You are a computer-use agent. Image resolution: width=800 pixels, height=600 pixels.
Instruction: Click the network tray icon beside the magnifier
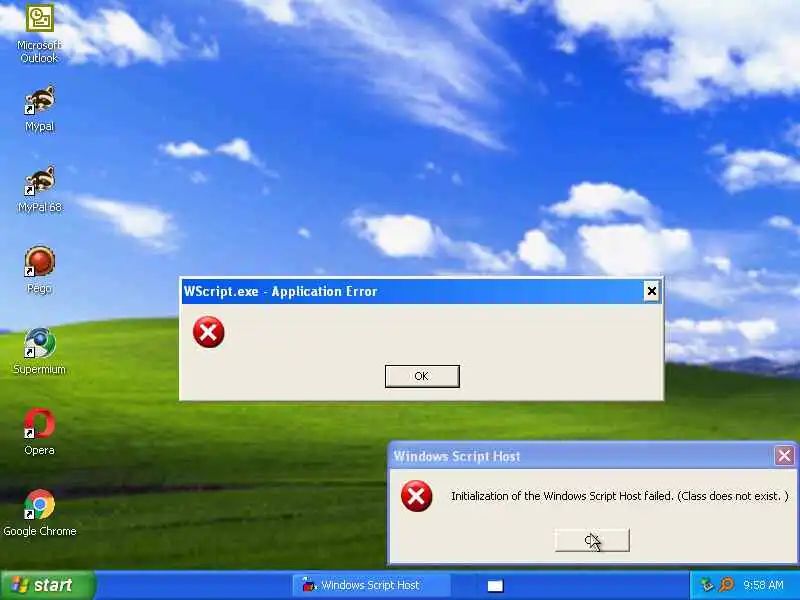pyautogui.click(x=707, y=585)
